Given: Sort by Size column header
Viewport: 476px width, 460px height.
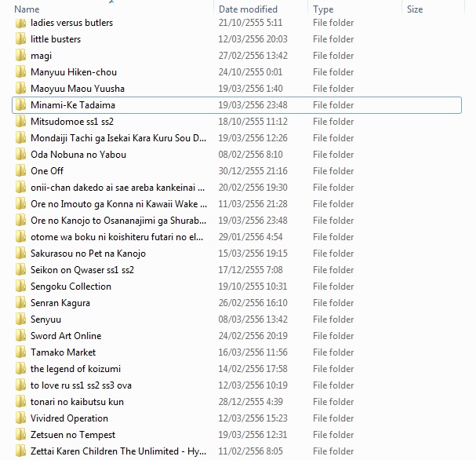Looking at the screenshot, I should [415, 9].
